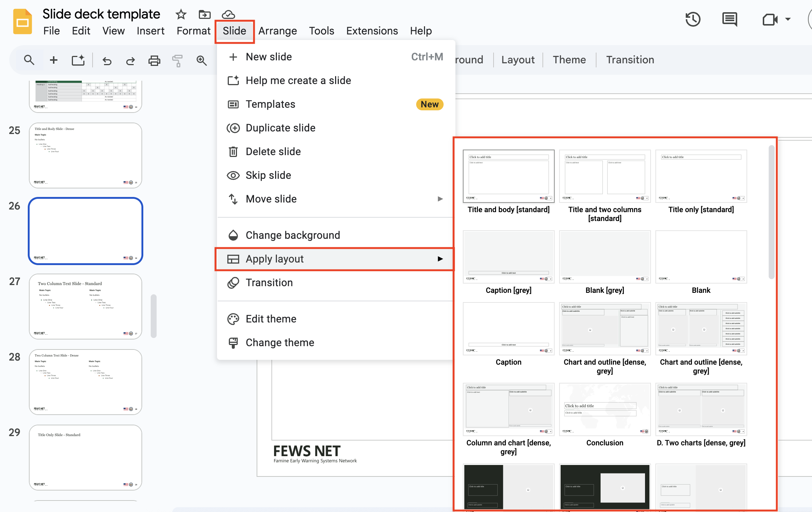Select the paint format roller icon
Viewport: 812px width, 512px height.
pos(178,60)
